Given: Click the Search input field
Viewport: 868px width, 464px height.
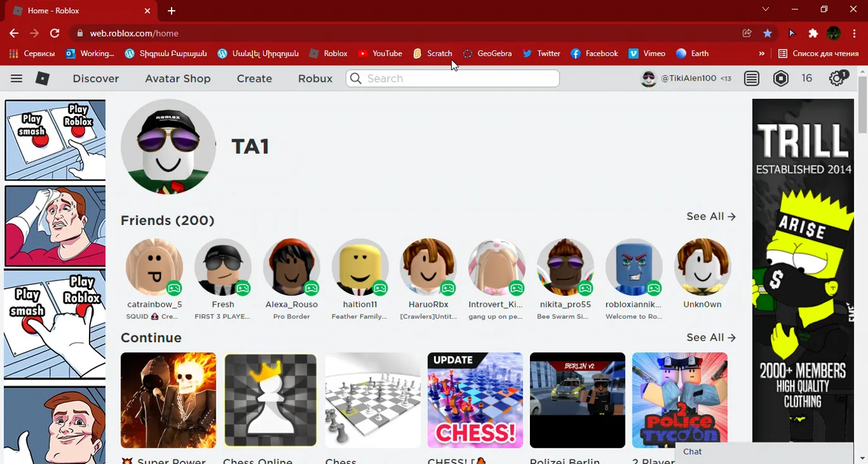Looking at the screenshot, I should coord(452,78).
